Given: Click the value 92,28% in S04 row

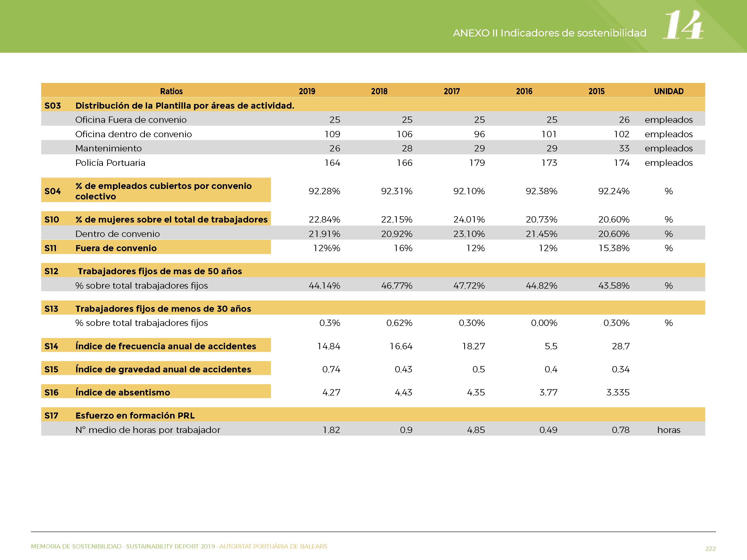Looking at the screenshot, I should [x=324, y=191].
